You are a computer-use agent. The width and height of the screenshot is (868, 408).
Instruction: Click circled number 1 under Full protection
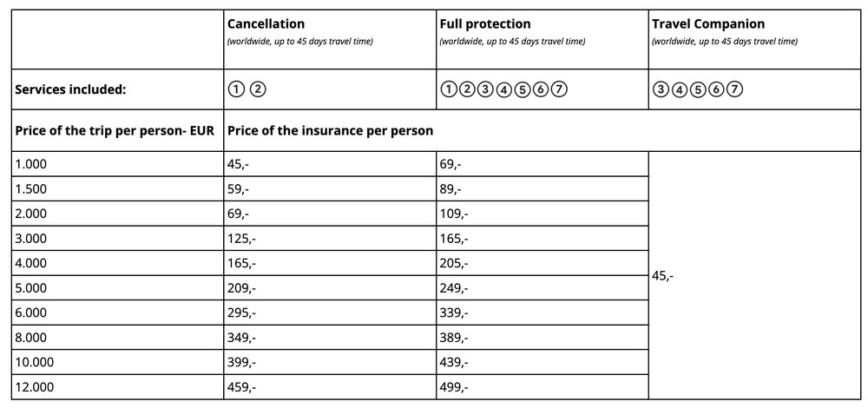point(448,89)
